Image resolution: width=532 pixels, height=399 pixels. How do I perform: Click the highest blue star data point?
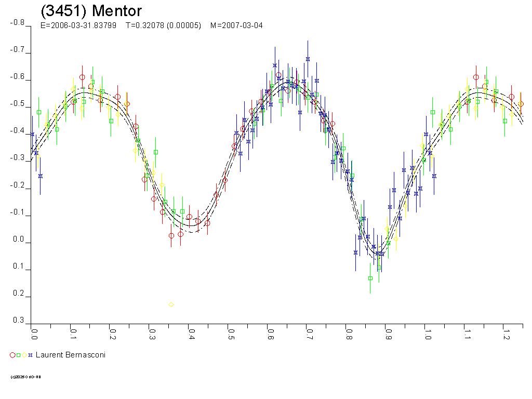pyautogui.click(x=308, y=59)
